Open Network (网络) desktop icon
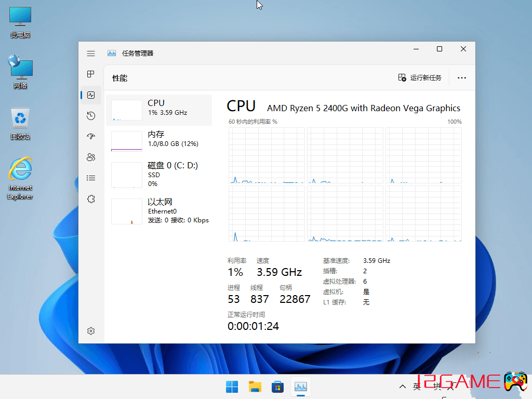The image size is (532, 399). (x=20, y=72)
